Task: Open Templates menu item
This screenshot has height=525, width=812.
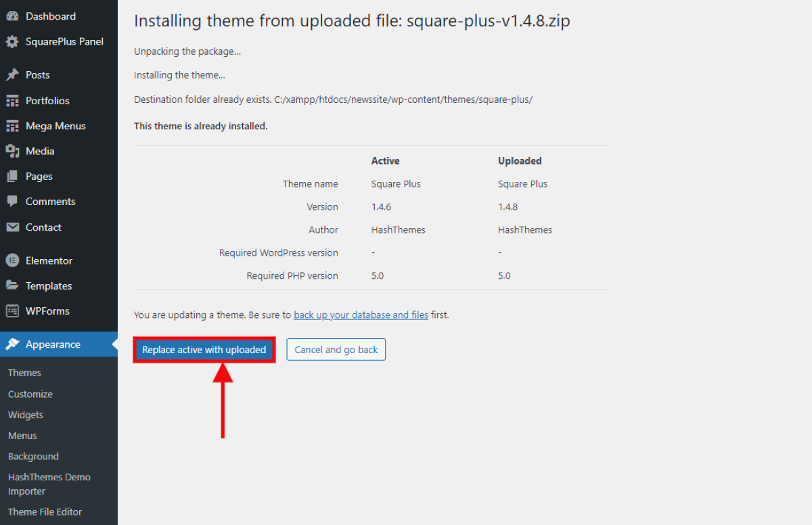Action: pyautogui.click(x=59, y=286)
